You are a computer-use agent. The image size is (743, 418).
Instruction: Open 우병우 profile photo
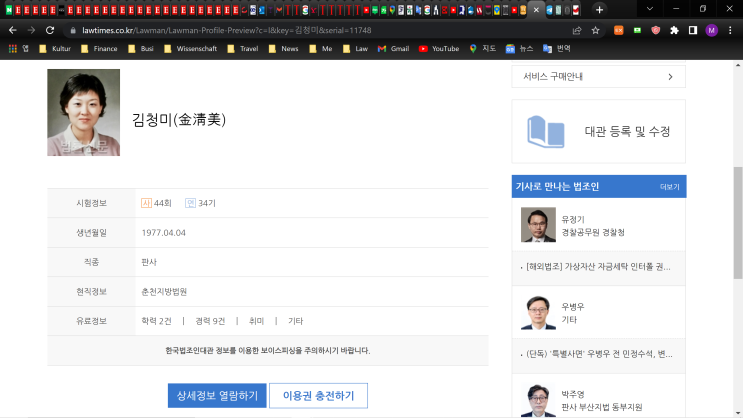coord(538,312)
